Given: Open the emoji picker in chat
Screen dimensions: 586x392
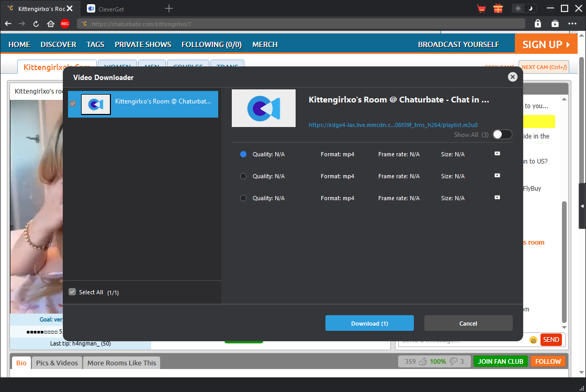Looking at the screenshot, I should tap(533, 340).
